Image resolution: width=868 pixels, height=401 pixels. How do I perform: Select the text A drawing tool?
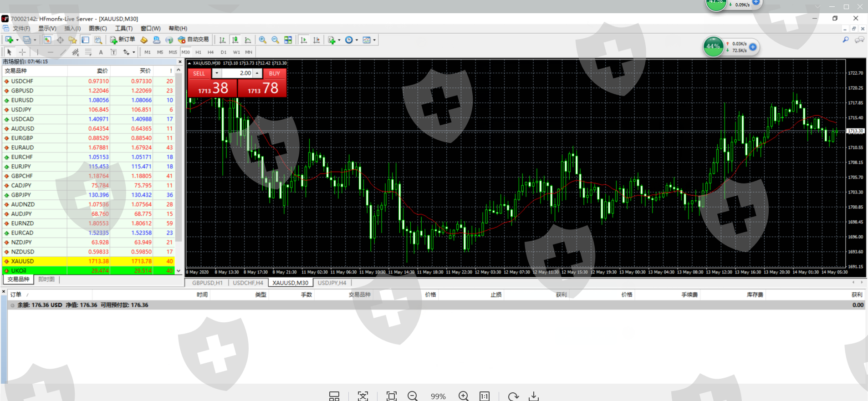(x=101, y=52)
